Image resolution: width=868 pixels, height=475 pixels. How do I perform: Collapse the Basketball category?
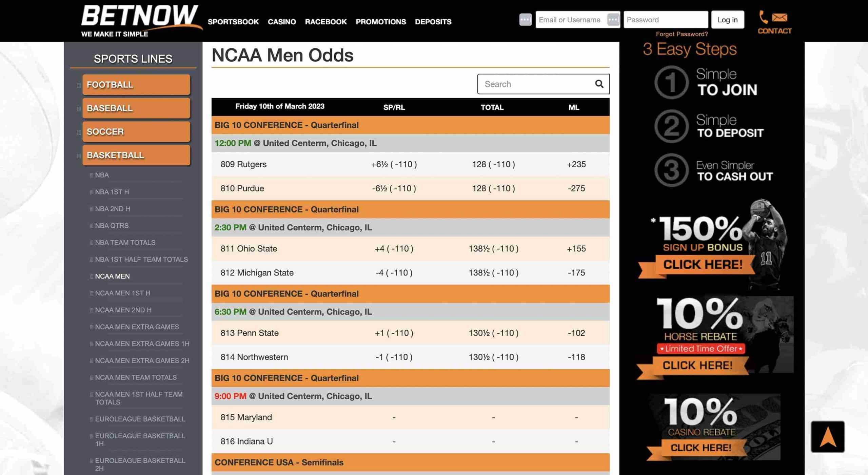click(x=136, y=155)
